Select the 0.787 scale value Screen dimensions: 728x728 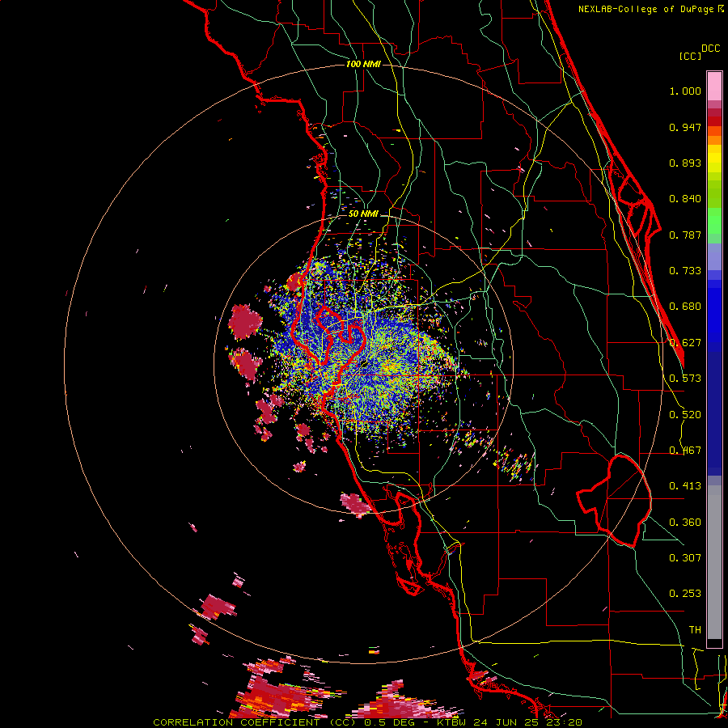[685, 235]
